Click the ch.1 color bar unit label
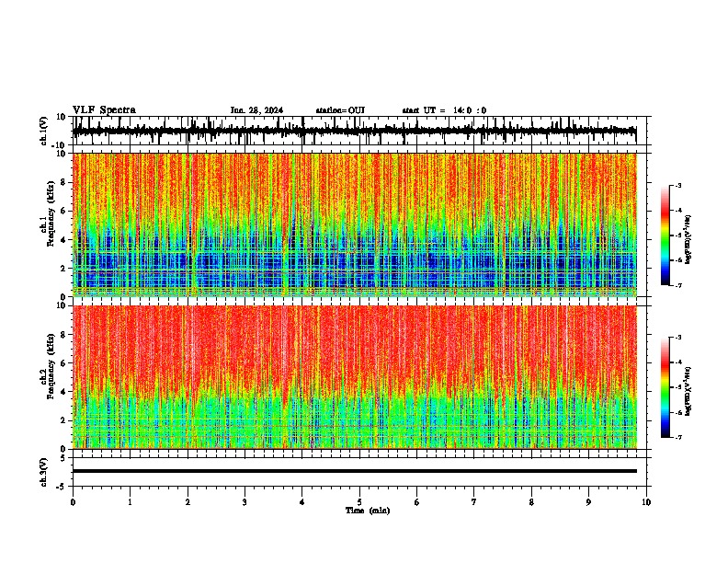This screenshot has width=728, height=563. [x=688, y=239]
